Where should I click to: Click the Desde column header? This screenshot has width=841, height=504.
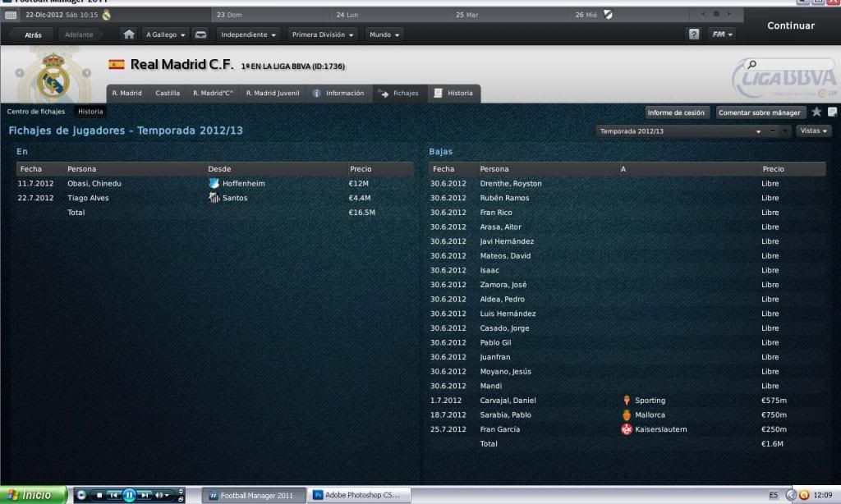[x=219, y=169]
